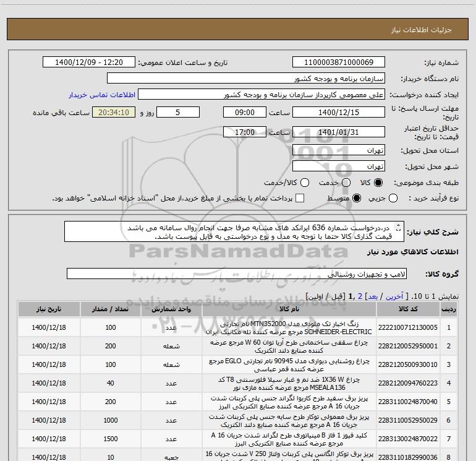Click the بعد pagination link
This screenshot has height=461, width=476.
point(373,296)
